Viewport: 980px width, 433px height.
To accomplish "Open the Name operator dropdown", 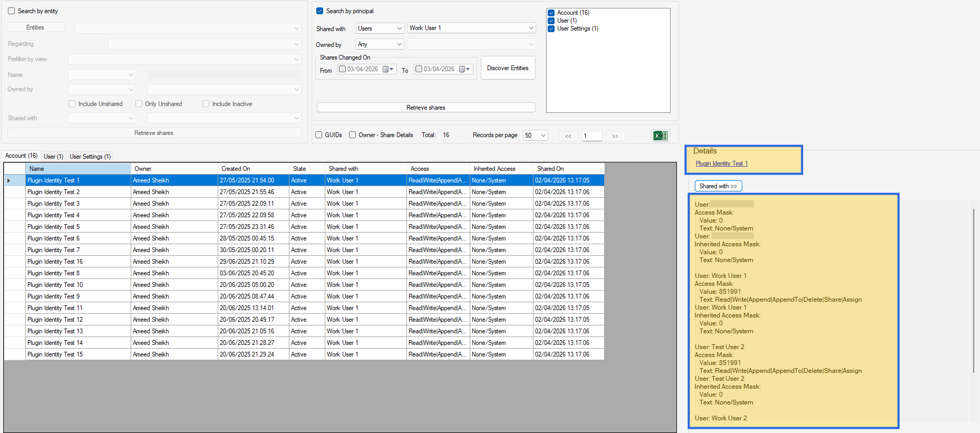I will [x=102, y=75].
